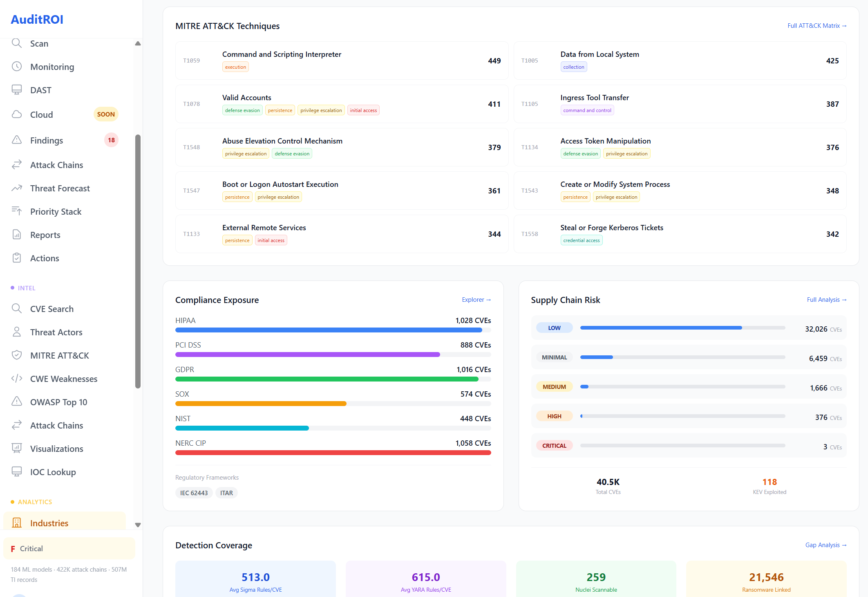
Task: Click the Compliance Explorer link
Action: point(476,300)
